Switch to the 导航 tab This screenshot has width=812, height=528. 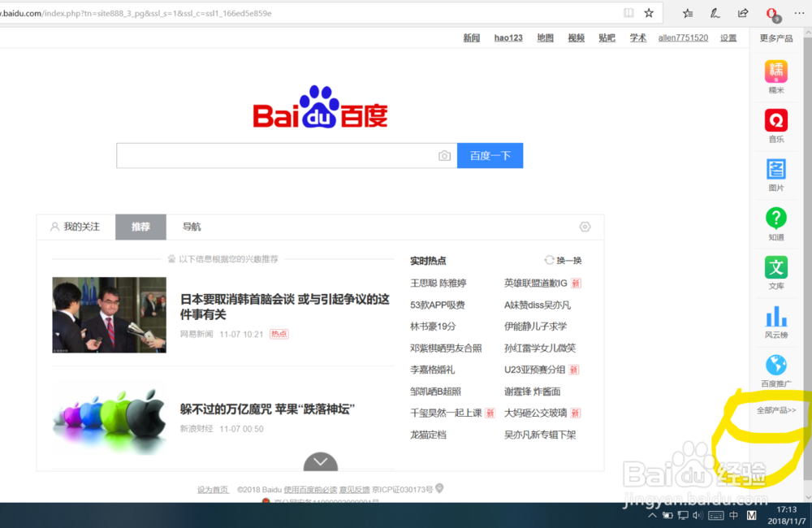pos(191,227)
